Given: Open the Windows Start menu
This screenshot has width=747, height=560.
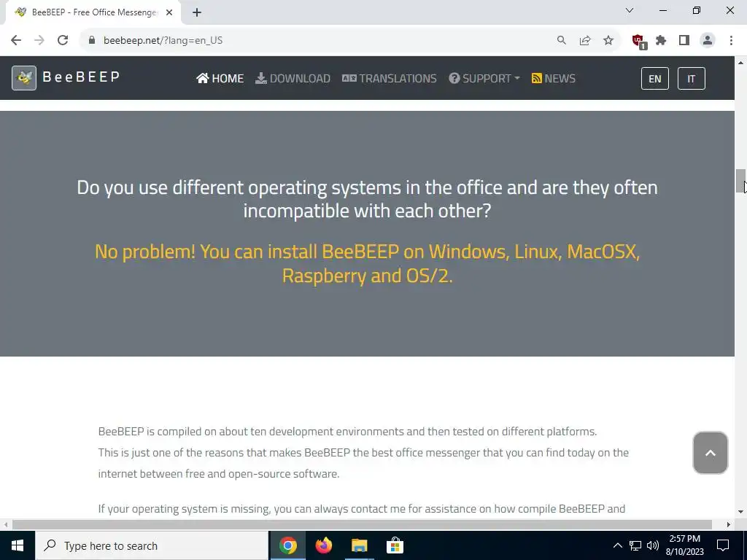Looking at the screenshot, I should tap(18, 545).
